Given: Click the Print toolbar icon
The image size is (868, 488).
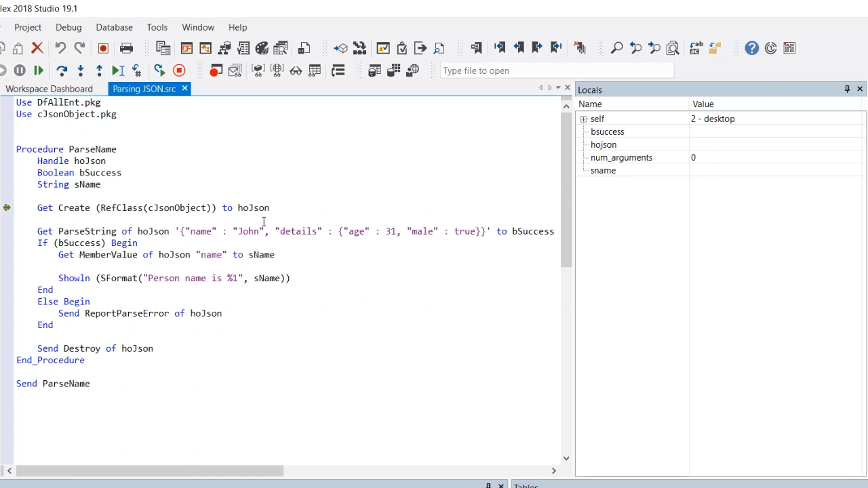Looking at the screenshot, I should 126,48.
